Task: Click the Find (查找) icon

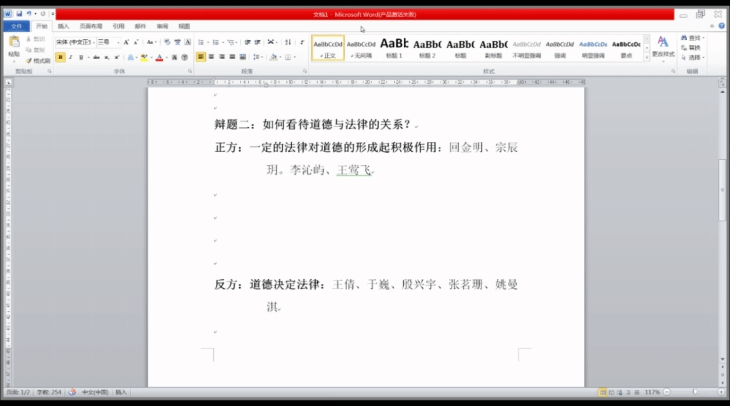Action: [x=691, y=38]
